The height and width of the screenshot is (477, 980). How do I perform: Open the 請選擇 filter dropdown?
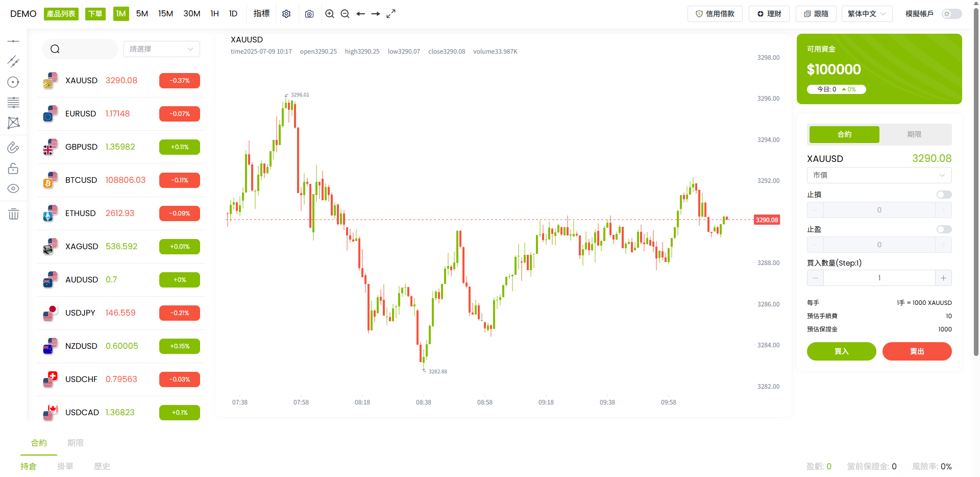click(x=161, y=49)
